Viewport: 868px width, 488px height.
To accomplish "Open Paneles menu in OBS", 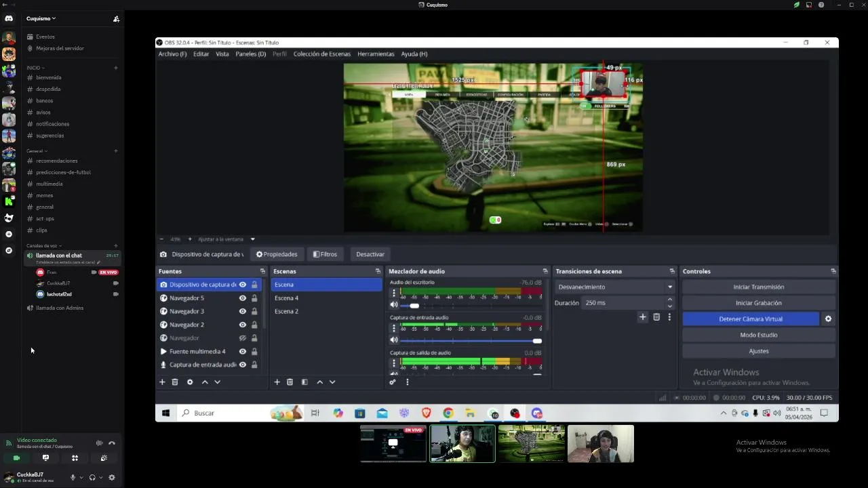I will tap(251, 54).
